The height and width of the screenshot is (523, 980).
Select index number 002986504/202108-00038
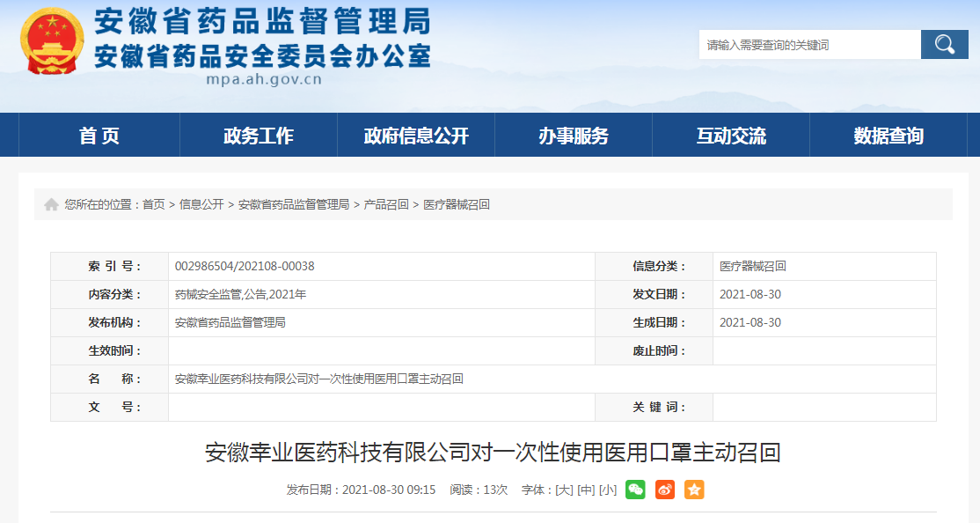pyautogui.click(x=245, y=266)
